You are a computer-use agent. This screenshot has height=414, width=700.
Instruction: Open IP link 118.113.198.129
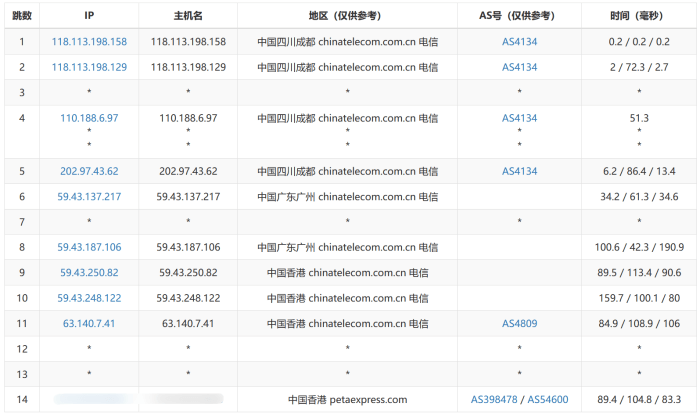89,67
